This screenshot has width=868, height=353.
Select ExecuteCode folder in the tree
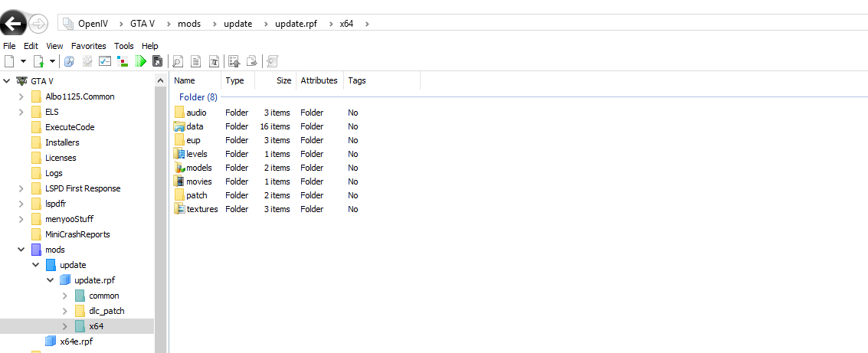70,126
